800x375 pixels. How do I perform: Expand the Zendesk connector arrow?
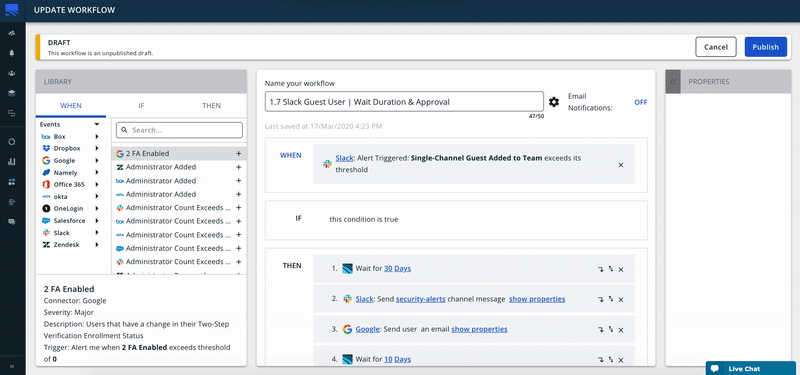point(96,245)
